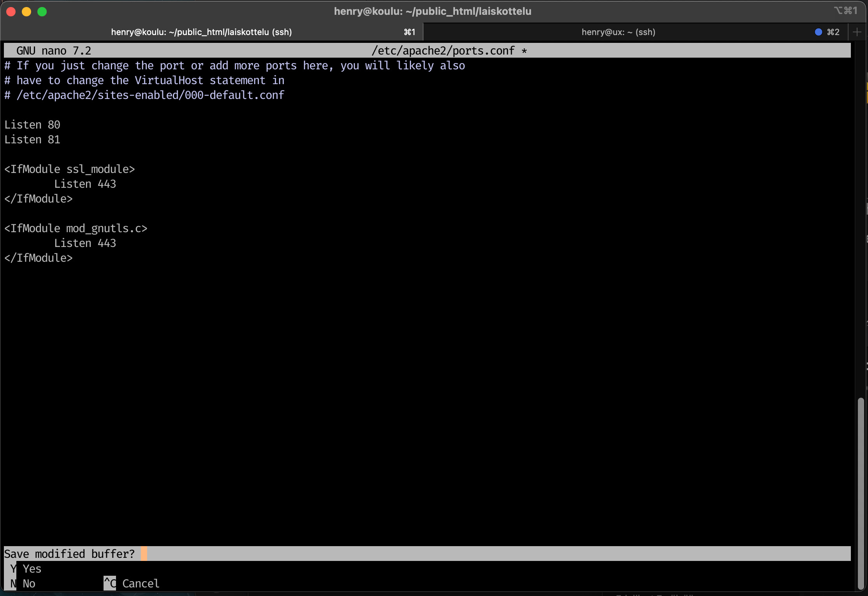The width and height of the screenshot is (868, 596).
Task: Switch to the henry@ux ssh tab
Action: click(x=618, y=32)
